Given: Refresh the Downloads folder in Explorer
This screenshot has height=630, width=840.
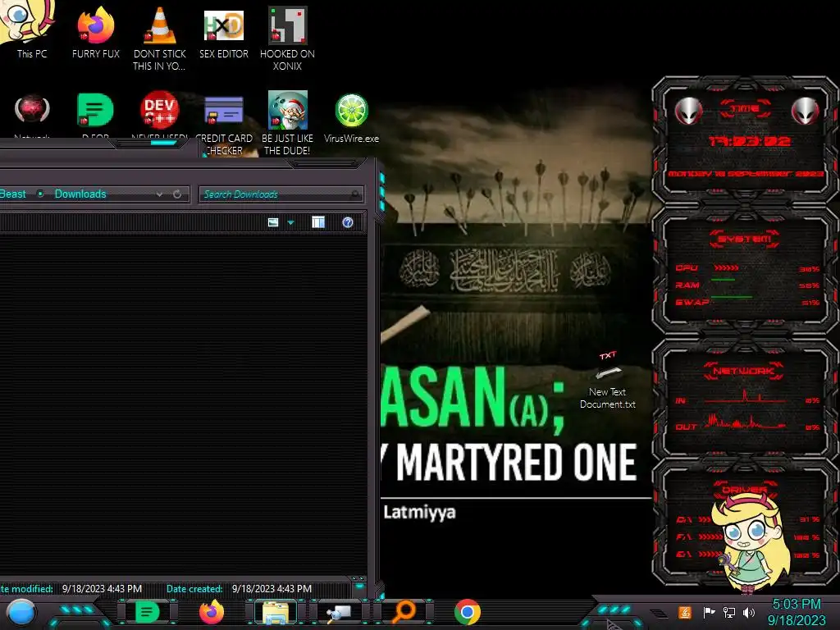Looking at the screenshot, I should pyautogui.click(x=177, y=194).
